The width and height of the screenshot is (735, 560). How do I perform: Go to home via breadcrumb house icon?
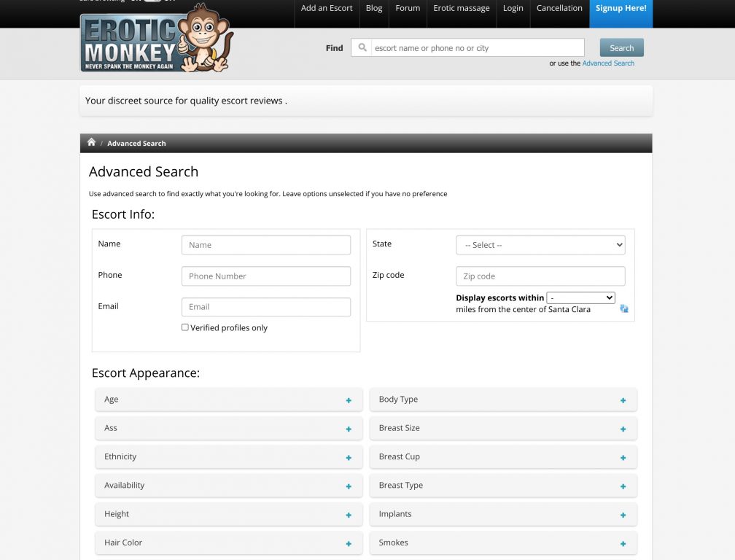pyautogui.click(x=91, y=142)
